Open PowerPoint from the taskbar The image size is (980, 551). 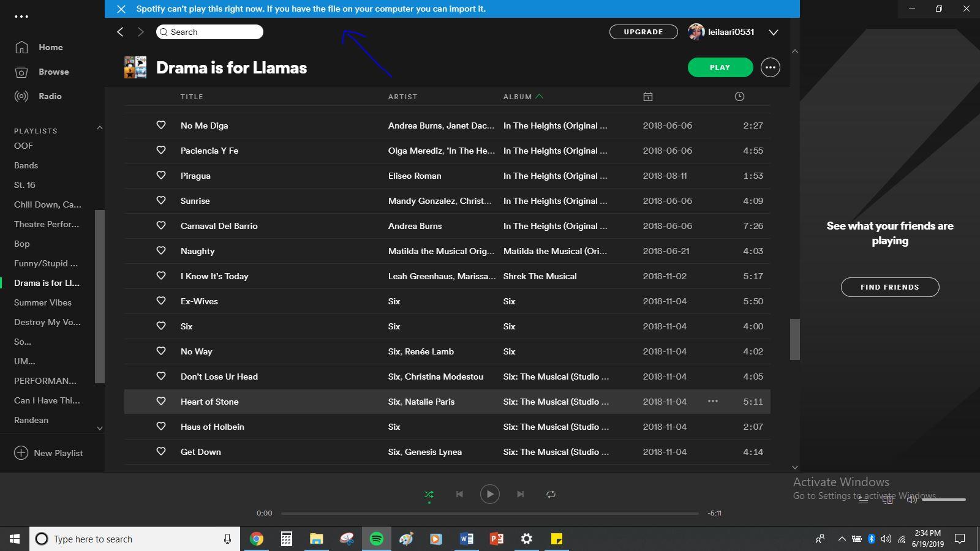[496, 539]
